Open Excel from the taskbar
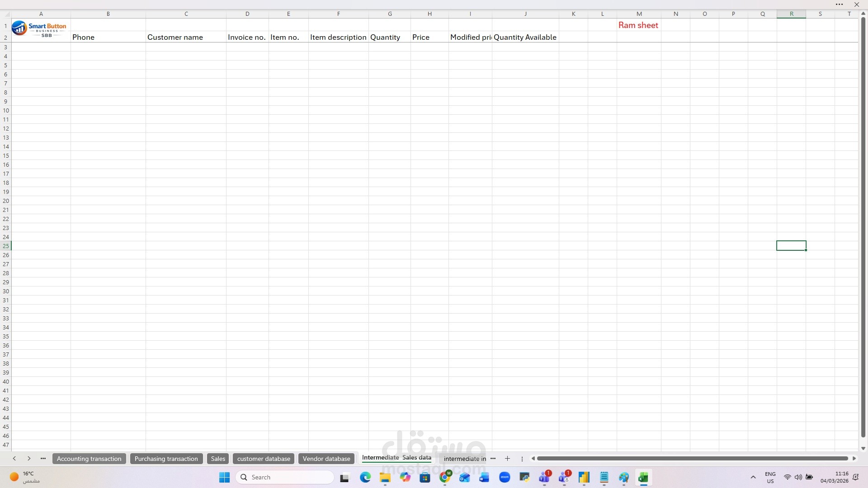868x488 pixels. tap(643, 478)
